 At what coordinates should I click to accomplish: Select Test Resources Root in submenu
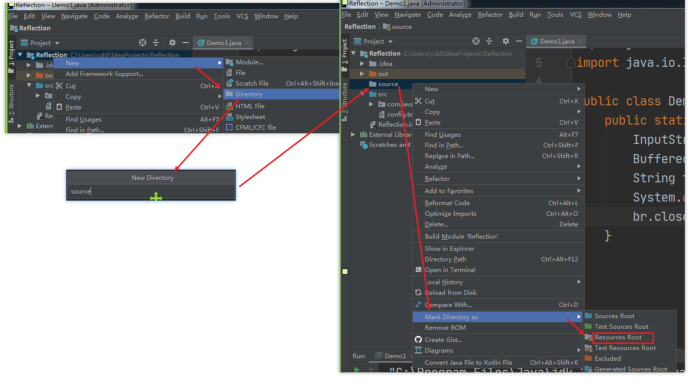pyautogui.click(x=625, y=348)
